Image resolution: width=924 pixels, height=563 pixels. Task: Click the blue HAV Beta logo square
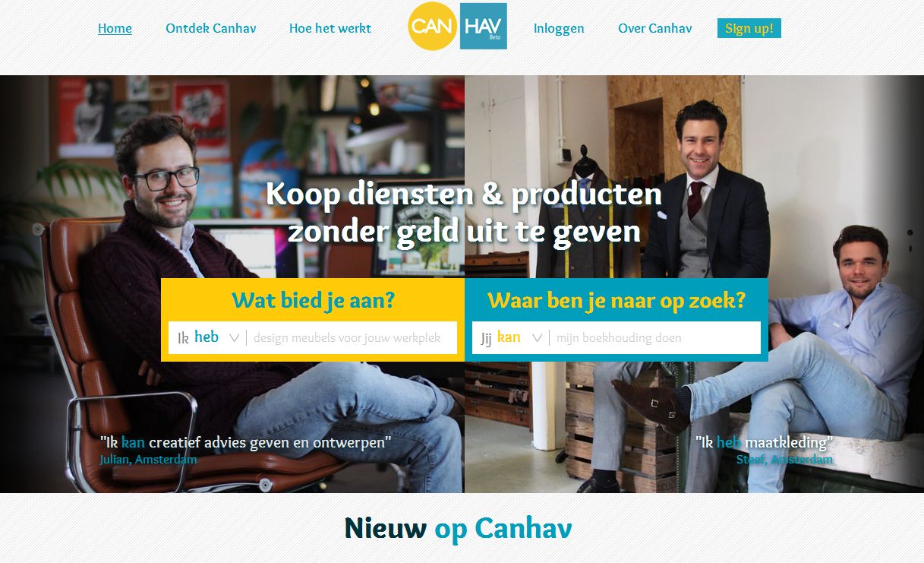484,27
